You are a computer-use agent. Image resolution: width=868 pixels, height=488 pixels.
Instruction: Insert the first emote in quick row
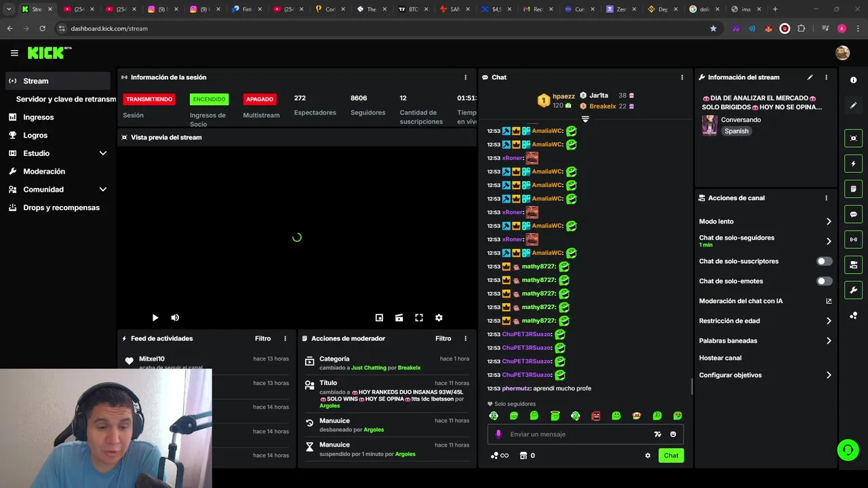coord(493,415)
